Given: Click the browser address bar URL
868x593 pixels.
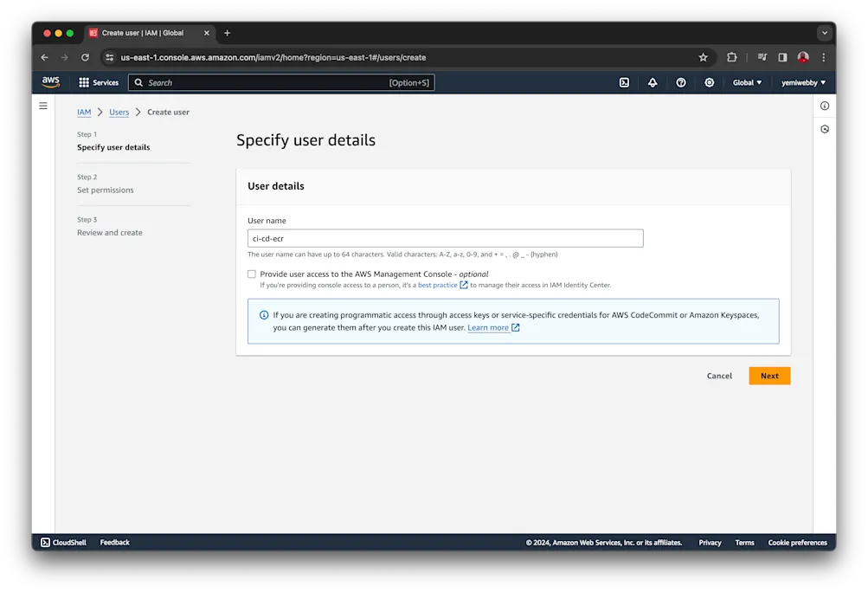Looking at the screenshot, I should (273, 58).
